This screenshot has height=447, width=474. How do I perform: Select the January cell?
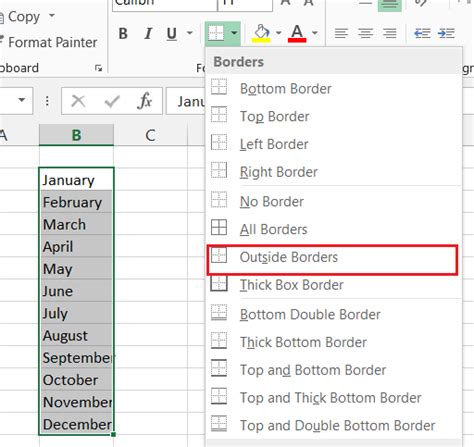[76, 179]
